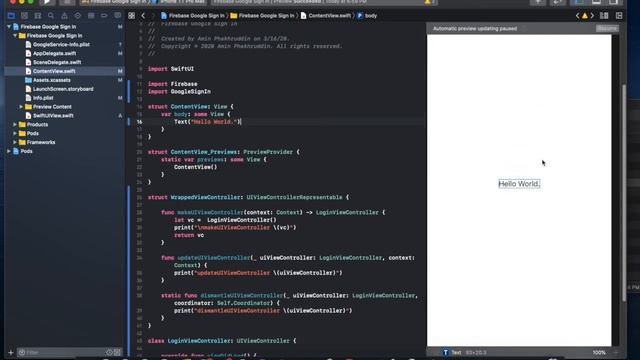
Task: Go forward with the editor forward arrow
Action: click(153, 16)
